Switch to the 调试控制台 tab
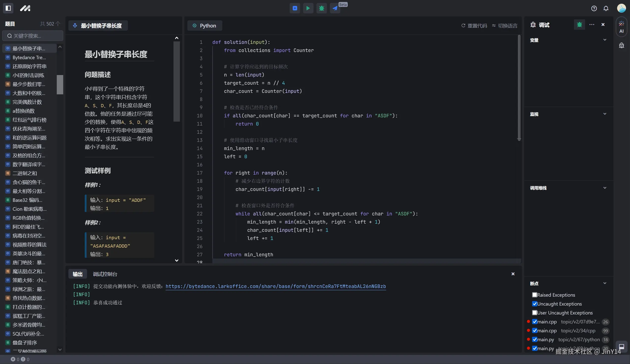The width and height of the screenshot is (630, 364). [105, 274]
